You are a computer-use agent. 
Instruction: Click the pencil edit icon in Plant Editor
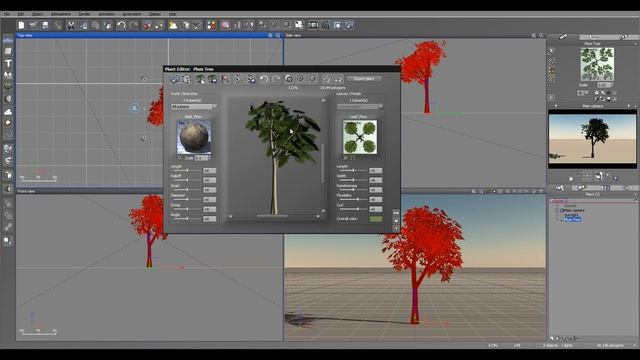(326, 79)
